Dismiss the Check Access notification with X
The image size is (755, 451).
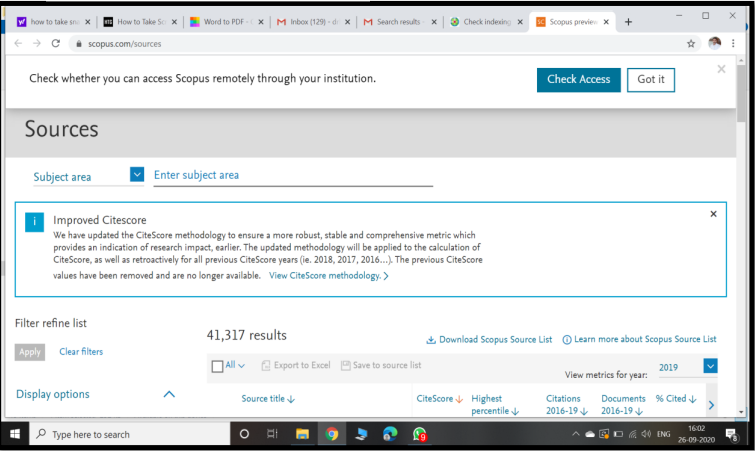(x=721, y=69)
